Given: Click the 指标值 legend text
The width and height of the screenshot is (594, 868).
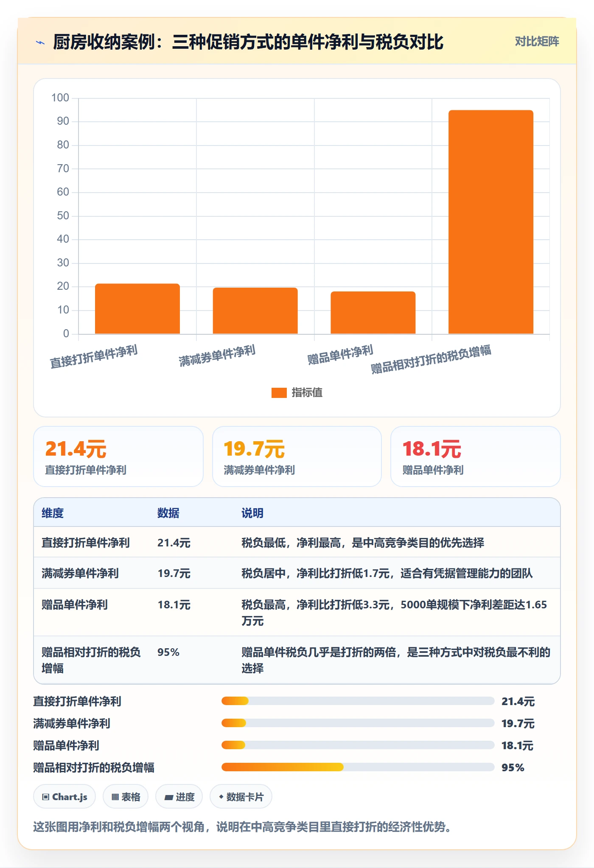Looking at the screenshot, I should pos(307,393).
